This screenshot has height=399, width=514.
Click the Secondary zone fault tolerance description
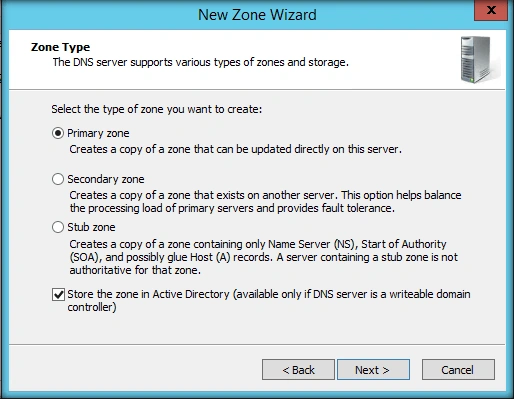tap(265, 201)
